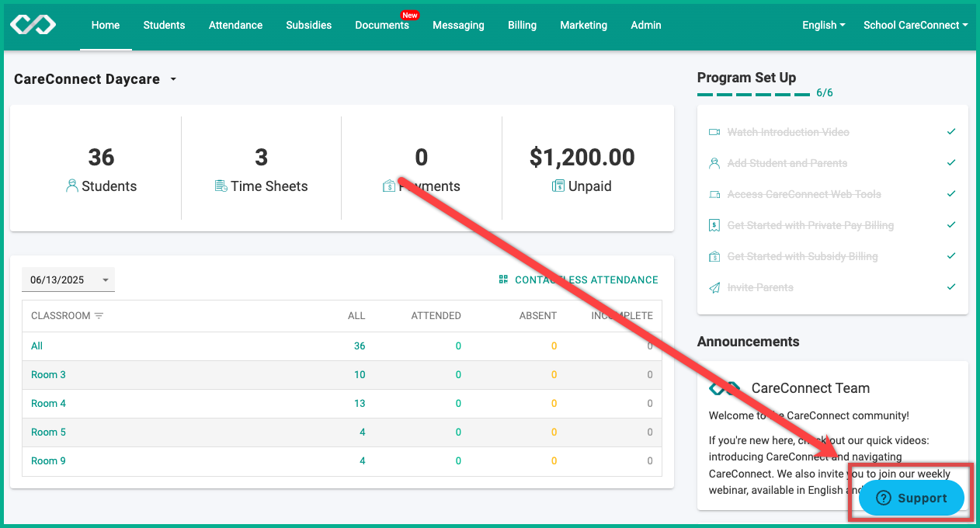
Task: Click the CLASSROOM column header
Action: tap(61, 316)
